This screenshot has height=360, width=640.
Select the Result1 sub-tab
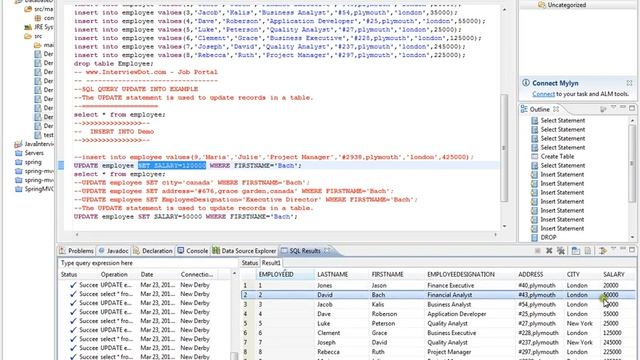[271, 263]
